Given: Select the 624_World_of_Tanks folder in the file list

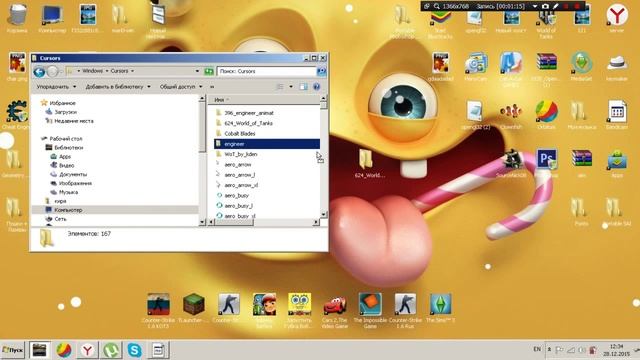Looking at the screenshot, I should (248, 123).
